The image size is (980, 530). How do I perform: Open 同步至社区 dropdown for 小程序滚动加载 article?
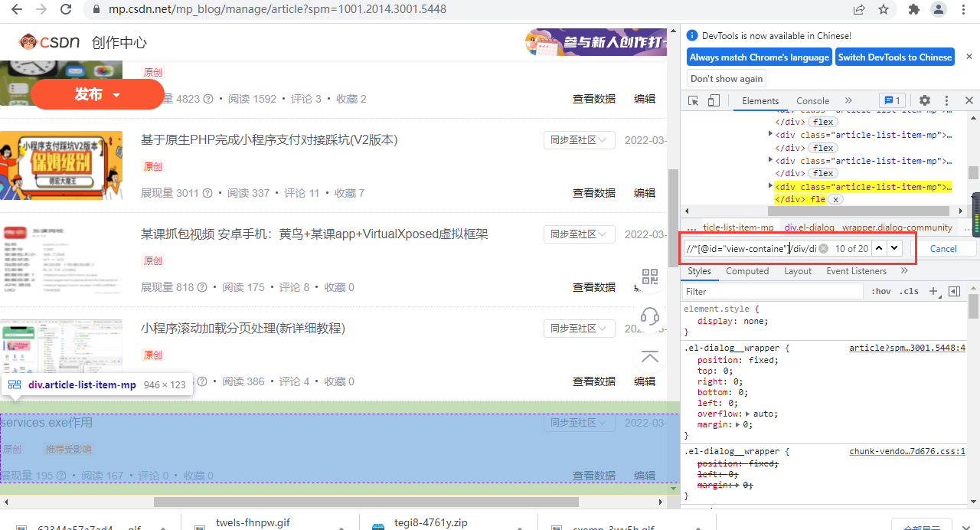pyautogui.click(x=580, y=329)
